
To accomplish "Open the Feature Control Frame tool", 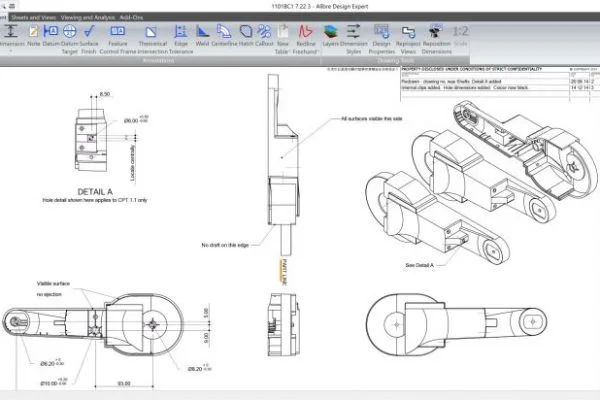I will click(118, 39).
